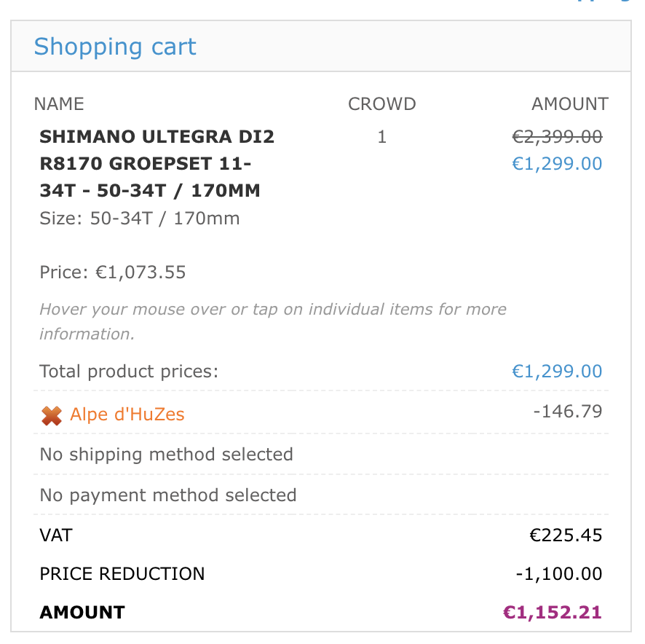The image size is (645, 644).
Task: Click the NAME column header
Action: pyautogui.click(x=59, y=104)
